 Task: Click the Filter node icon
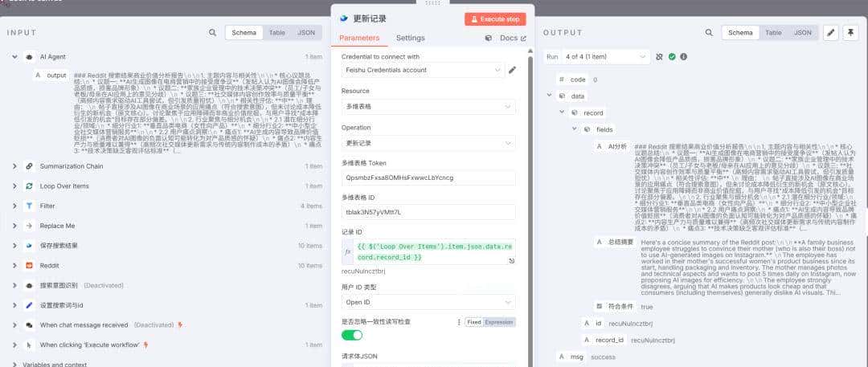[x=30, y=206]
